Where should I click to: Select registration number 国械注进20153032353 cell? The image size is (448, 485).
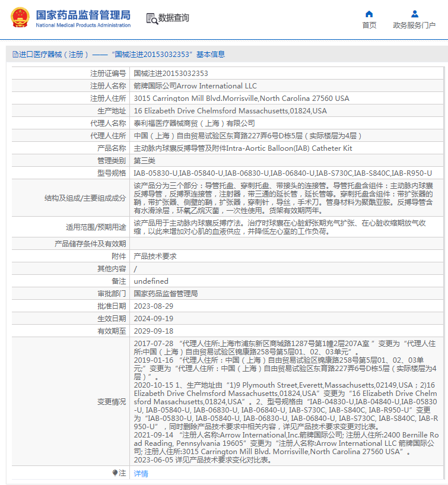pos(286,73)
